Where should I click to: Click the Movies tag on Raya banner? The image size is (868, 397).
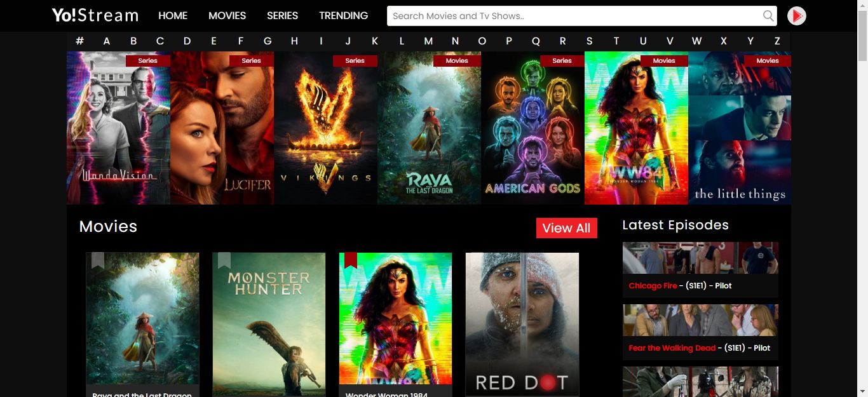coord(457,61)
